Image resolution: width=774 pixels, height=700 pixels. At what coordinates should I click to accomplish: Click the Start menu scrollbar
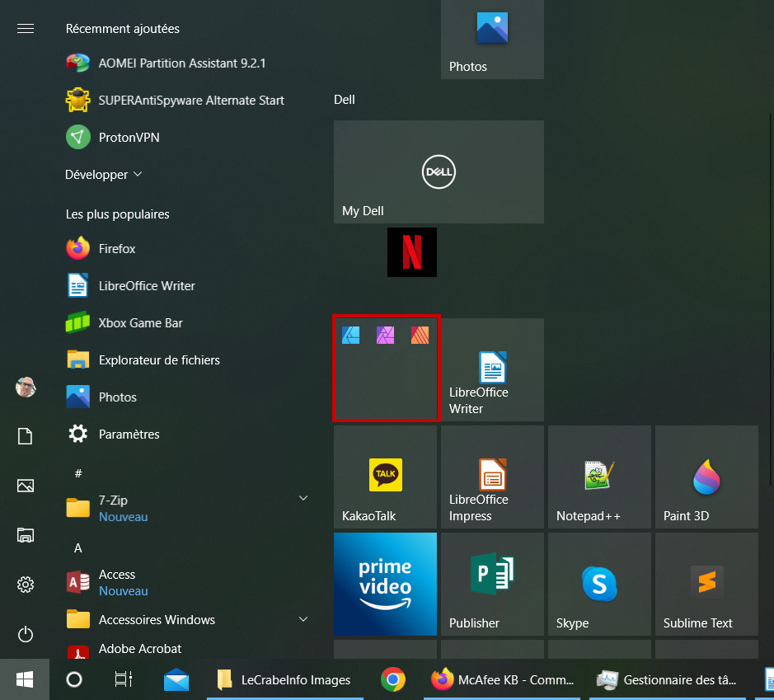coord(771,299)
